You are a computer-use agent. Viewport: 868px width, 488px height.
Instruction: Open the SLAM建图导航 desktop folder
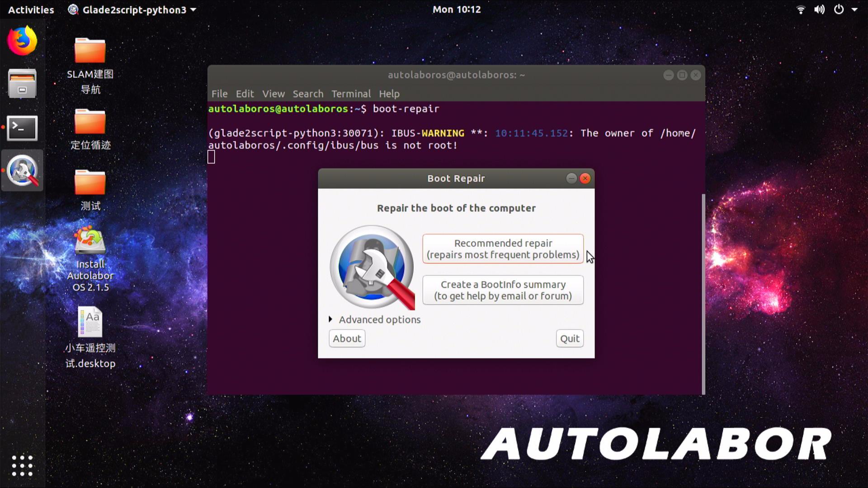coord(90,51)
